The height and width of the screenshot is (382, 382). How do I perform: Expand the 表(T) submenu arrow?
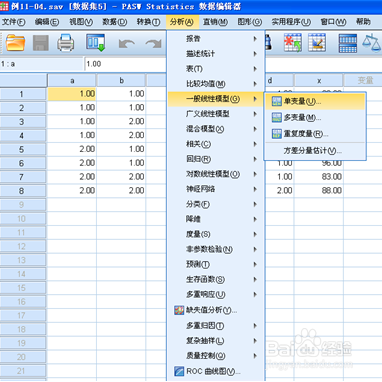point(255,69)
